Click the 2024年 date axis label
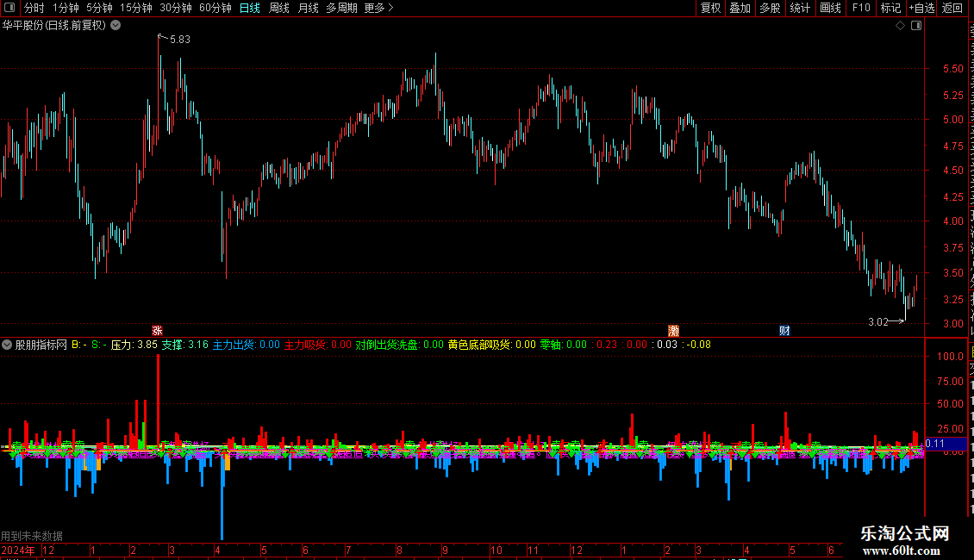Image resolution: width=974 pixels, height=560 pixels. (18, 550)
